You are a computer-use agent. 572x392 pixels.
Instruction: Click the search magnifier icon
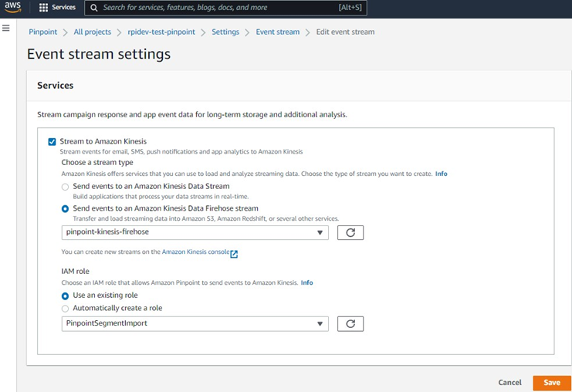point(93,8)
